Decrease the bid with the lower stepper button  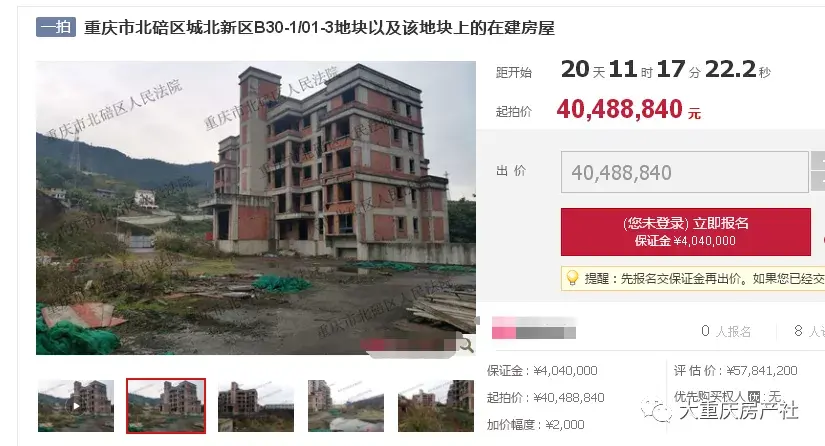[x=818, y=182]
